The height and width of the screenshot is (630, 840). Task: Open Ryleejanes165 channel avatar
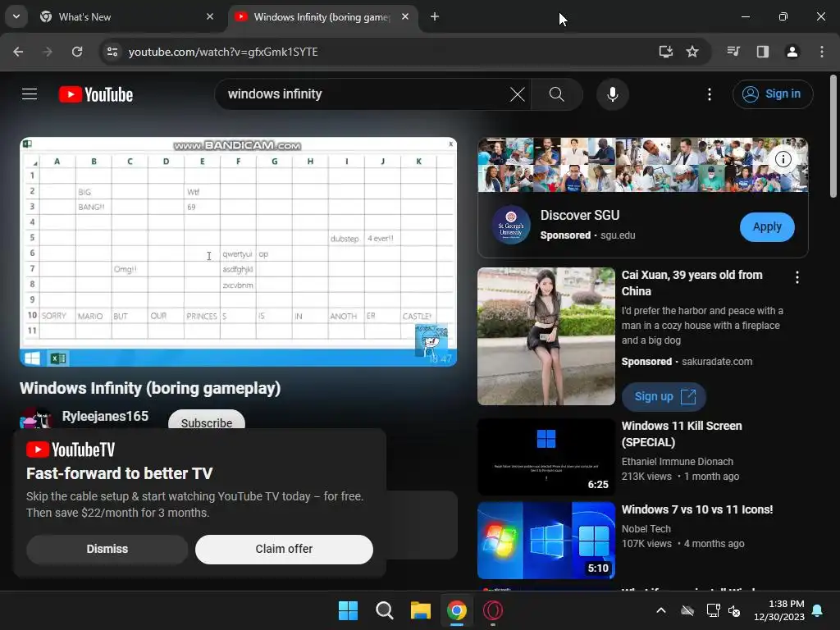[x=36, y=418]
